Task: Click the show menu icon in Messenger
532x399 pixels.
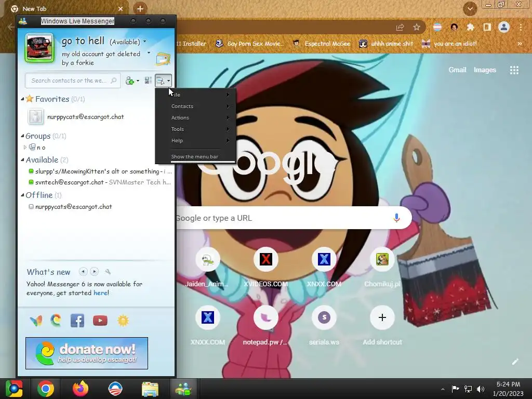Action: pos(163,81)
